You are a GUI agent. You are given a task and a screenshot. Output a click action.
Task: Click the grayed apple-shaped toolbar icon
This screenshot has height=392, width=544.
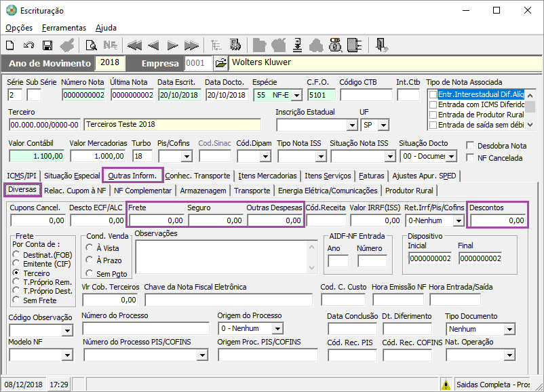tap(279, 45)
